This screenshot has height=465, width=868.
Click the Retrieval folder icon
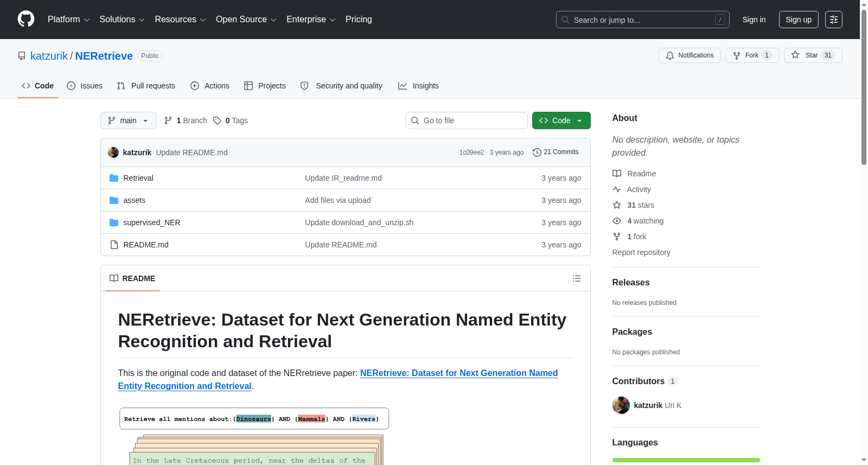(x=114, y=178)
